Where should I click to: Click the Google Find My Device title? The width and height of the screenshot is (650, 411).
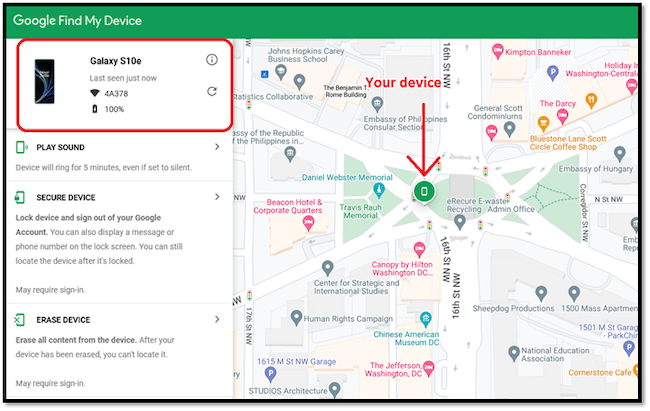click(78, 21)
